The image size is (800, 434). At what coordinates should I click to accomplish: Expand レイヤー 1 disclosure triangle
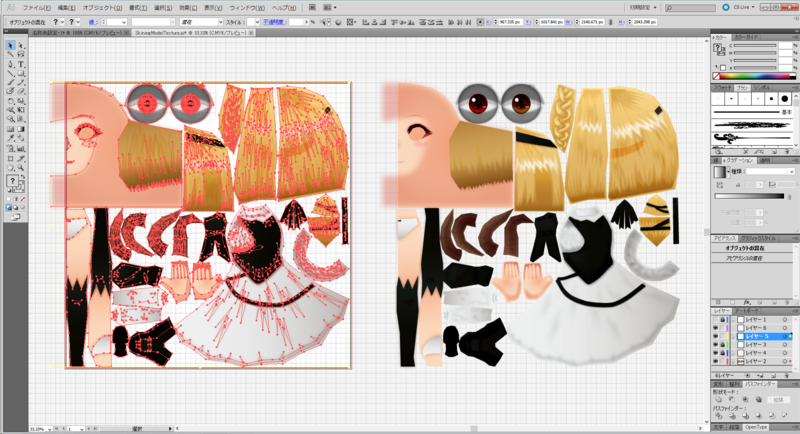(734, 320)
